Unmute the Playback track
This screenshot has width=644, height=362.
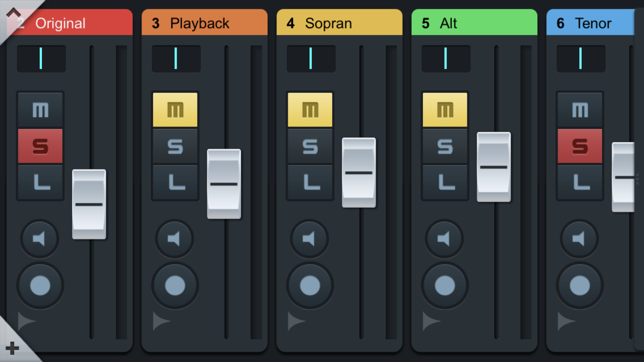click(175, 110)
